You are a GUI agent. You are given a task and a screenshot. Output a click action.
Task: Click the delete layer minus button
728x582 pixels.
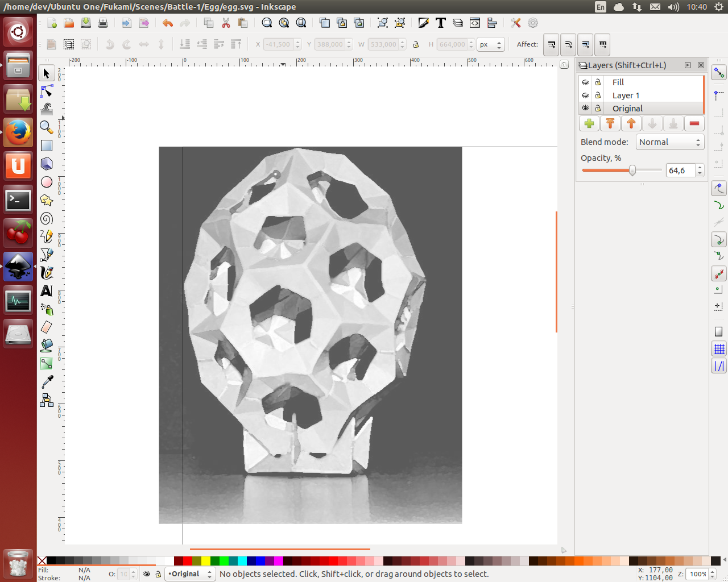pos(694,123)
